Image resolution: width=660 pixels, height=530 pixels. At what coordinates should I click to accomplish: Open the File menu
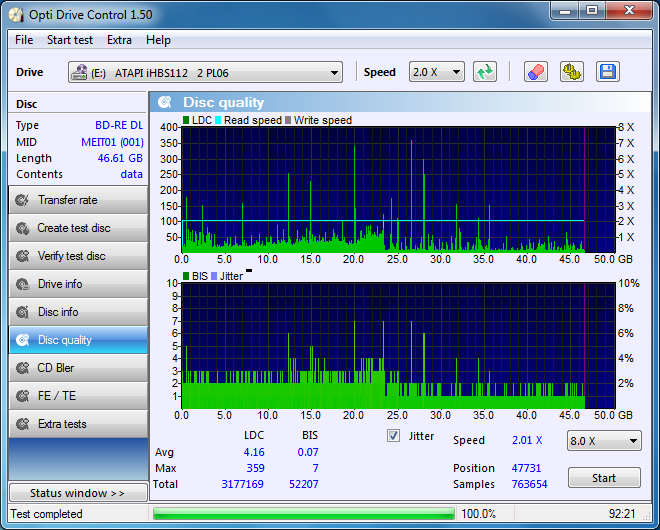tap(24, 40)
